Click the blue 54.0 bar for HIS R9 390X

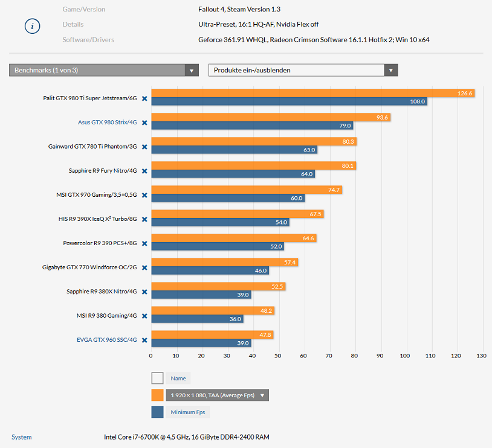(220, 222)
